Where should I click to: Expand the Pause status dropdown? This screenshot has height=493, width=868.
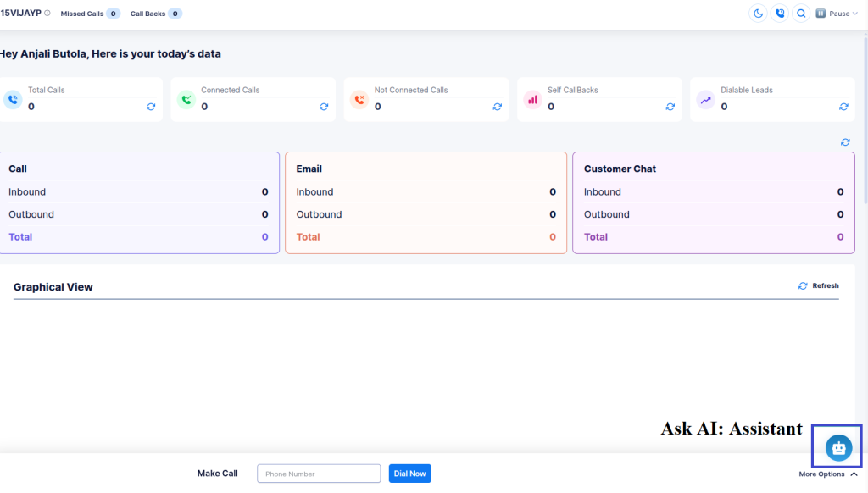(x=837, y=14)
